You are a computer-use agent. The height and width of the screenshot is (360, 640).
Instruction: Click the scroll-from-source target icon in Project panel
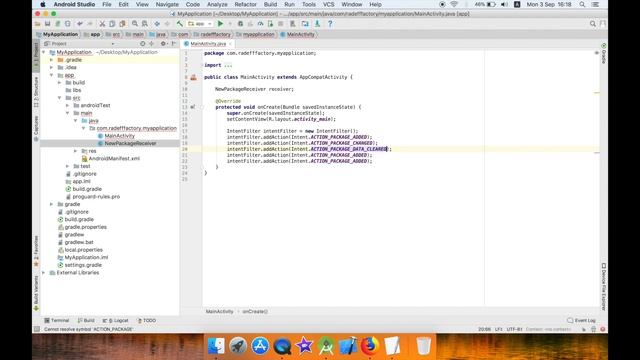[x=142, y=43]
